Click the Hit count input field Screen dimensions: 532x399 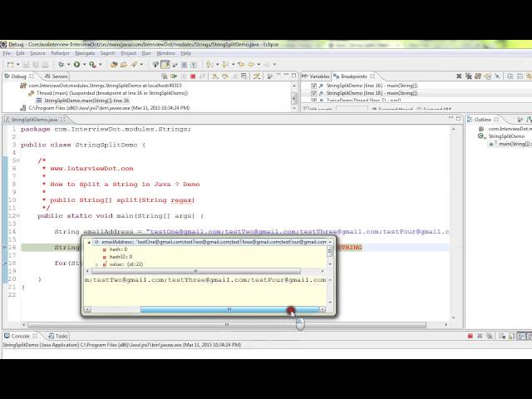(x=352, y=109)
